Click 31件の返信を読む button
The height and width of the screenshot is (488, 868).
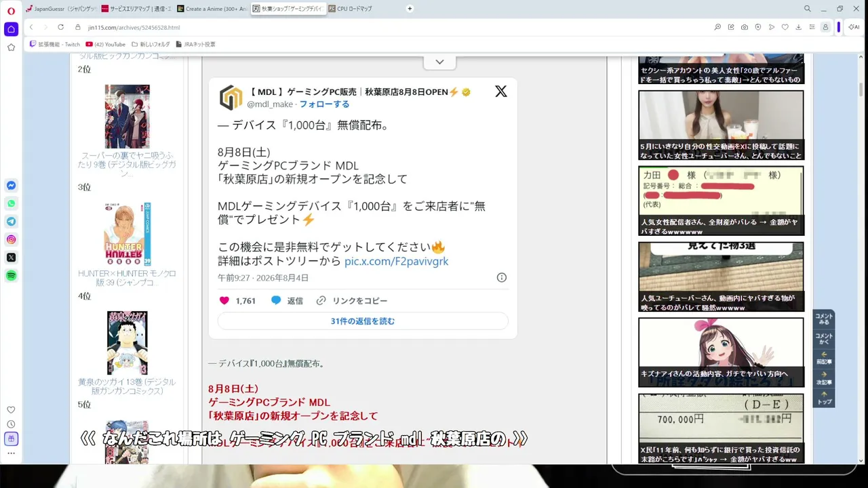[363, 321]
